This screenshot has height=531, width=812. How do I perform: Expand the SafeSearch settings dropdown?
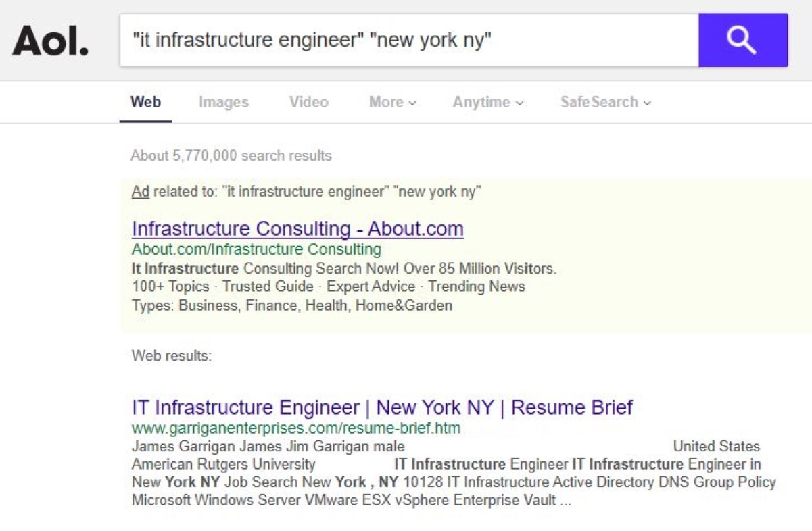pyautogui.click(x=606, y=102)
